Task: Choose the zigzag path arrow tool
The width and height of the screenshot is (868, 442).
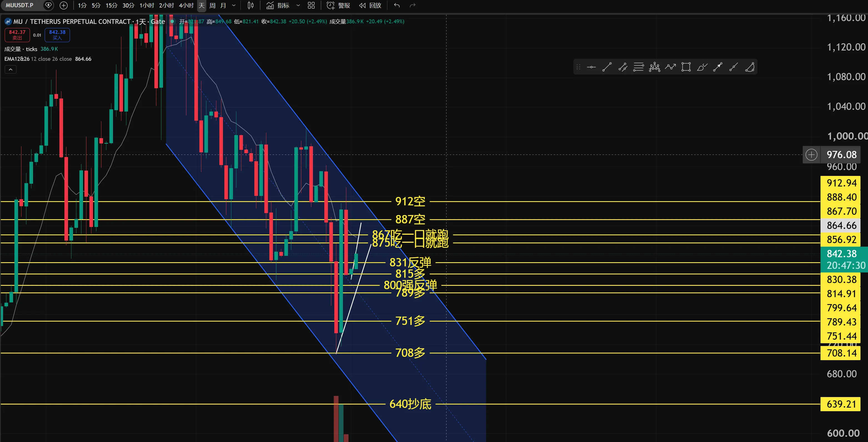Action: [x=670, y=67]
